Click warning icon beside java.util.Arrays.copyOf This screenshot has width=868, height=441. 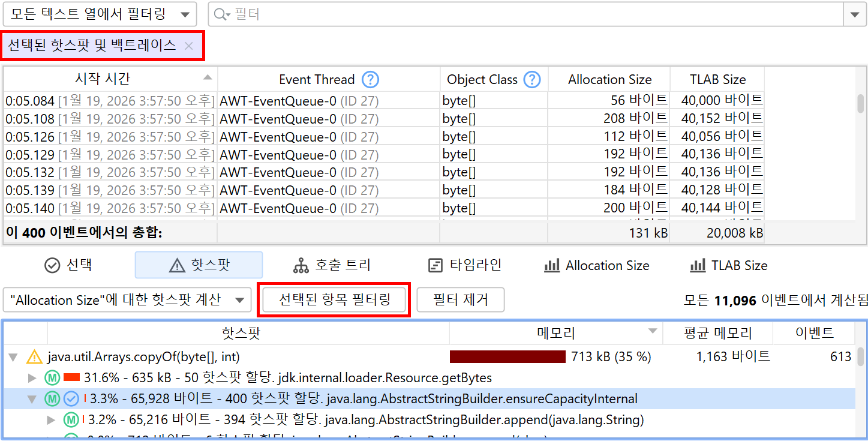34,357
